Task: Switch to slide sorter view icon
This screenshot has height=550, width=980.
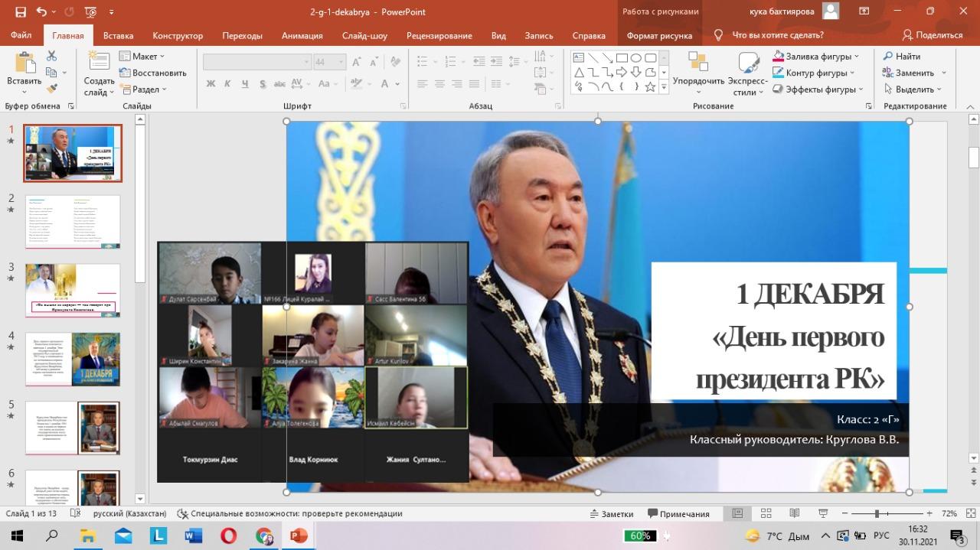Action: pyautogui.click(x=764, y=514)
